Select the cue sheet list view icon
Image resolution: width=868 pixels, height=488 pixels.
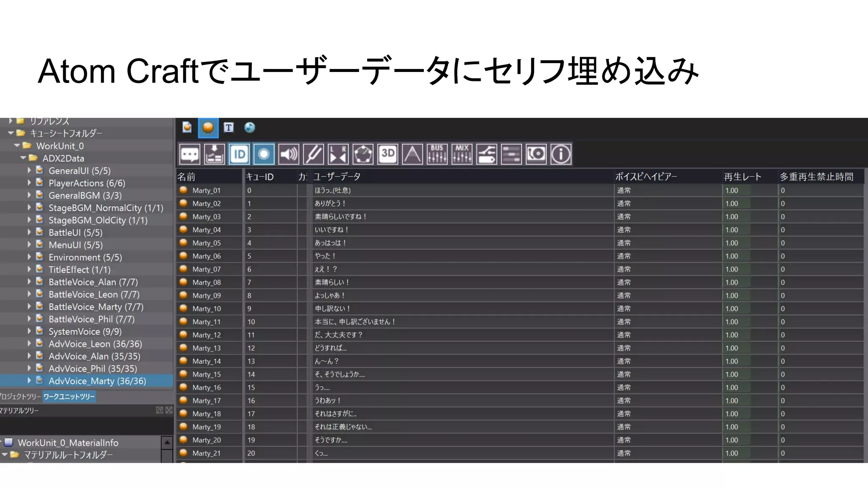(187, 128)
